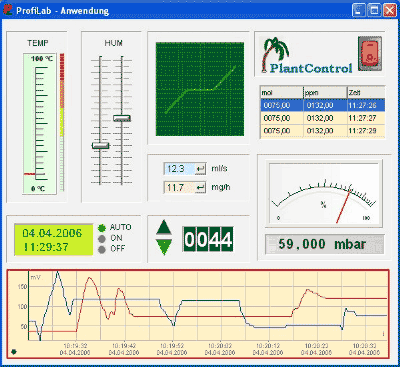Click the small marker icon below the chart
Screen dimensions: 400x367
pyautogui.click(x=13, y=352)
